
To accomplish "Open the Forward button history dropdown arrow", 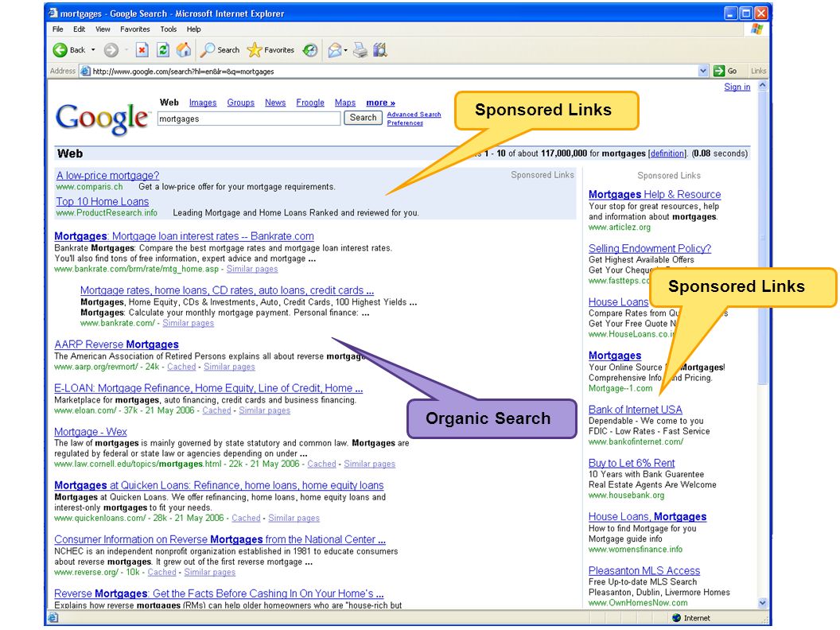I will (x=126, y=50).
